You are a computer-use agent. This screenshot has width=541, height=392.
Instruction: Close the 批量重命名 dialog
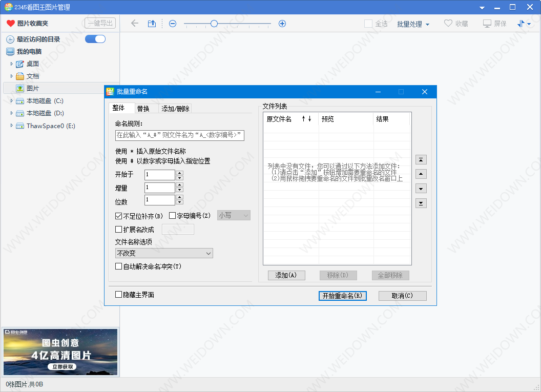(x=425, y=91)
